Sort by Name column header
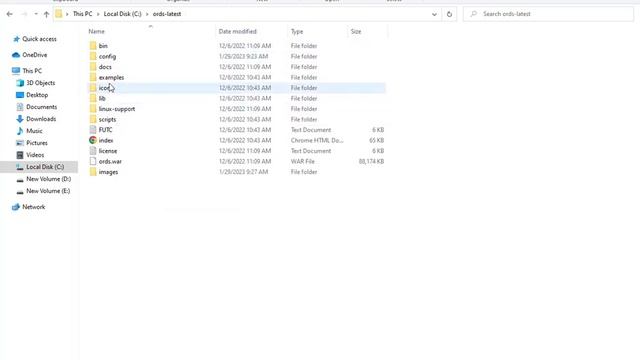 [97, 31]
